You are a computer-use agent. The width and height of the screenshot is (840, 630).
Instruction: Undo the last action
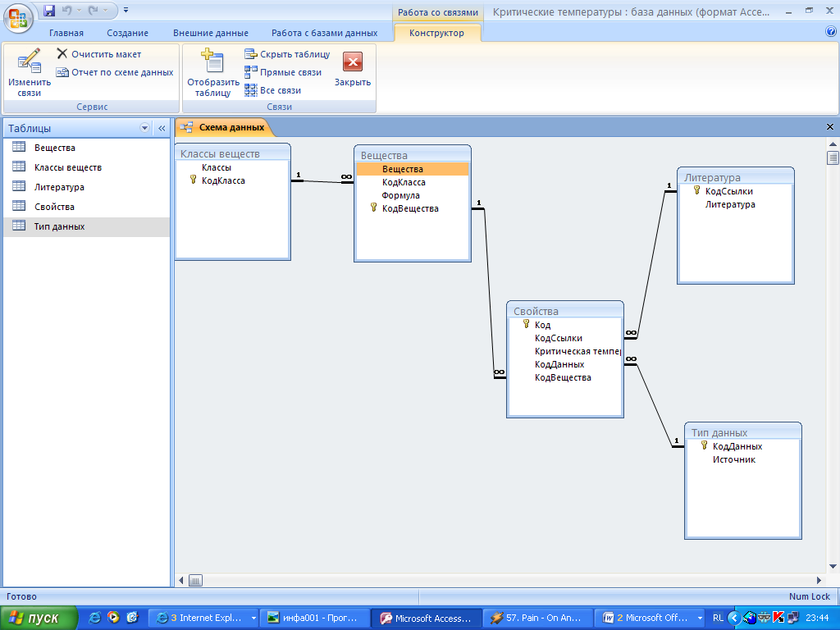(67, 10)
